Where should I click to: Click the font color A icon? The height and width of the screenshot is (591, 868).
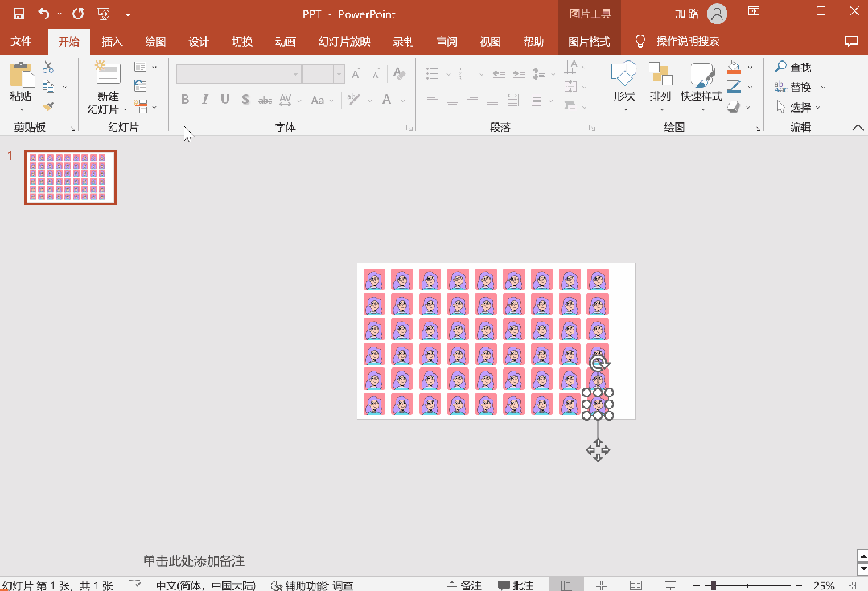pyautogui.click(x=386, y=100)
